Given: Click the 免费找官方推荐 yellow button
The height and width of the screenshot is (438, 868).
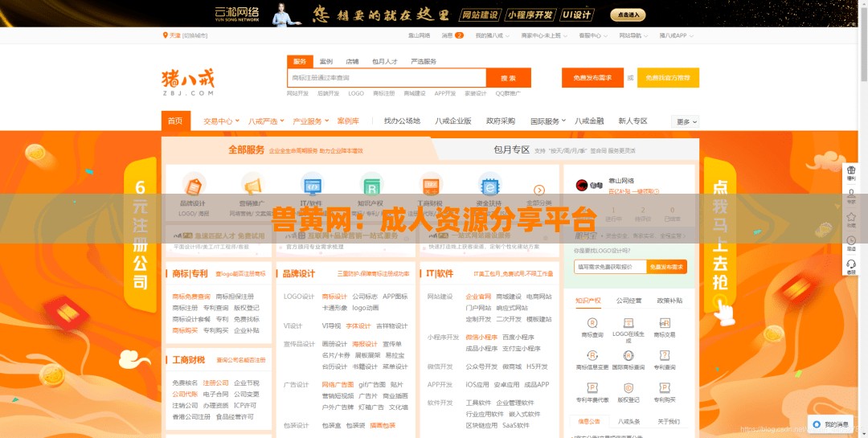Looking at the screenshot, I should tap(668, 78).
